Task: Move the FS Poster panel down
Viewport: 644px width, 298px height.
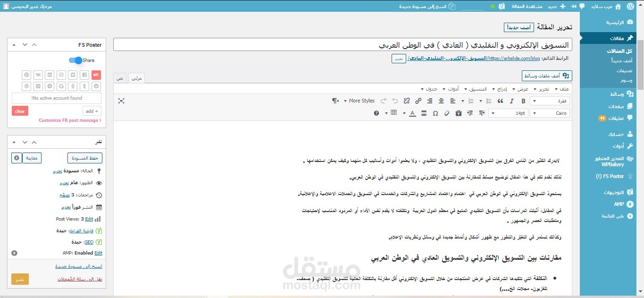Action: click(25, 45)
